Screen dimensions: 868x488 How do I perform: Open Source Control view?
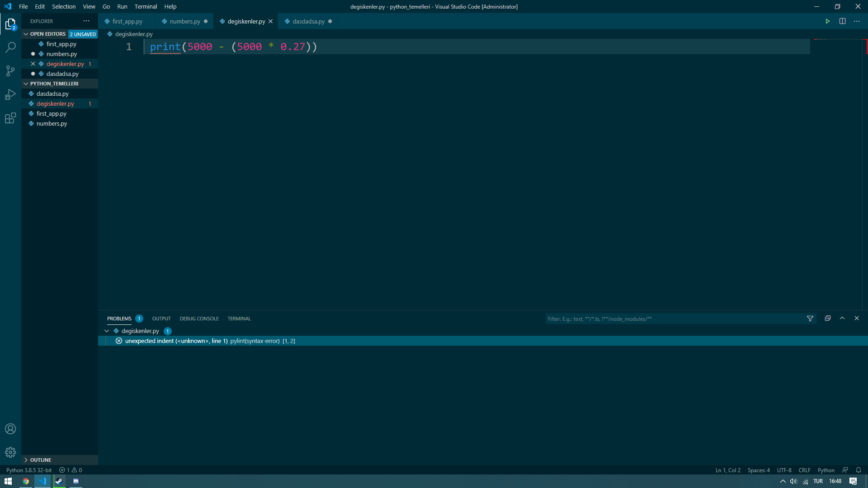pyautogui.click(x=10, y=71)
